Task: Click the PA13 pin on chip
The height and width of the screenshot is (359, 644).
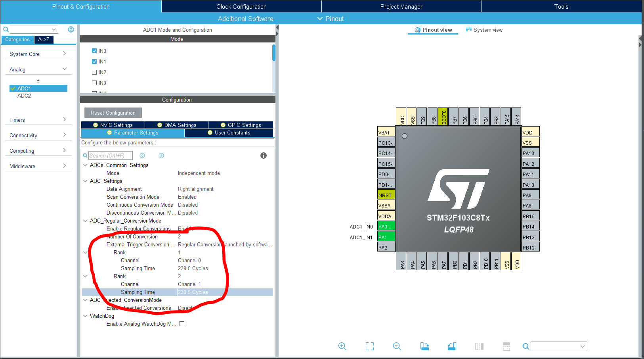Action: (x=531, y=153)
